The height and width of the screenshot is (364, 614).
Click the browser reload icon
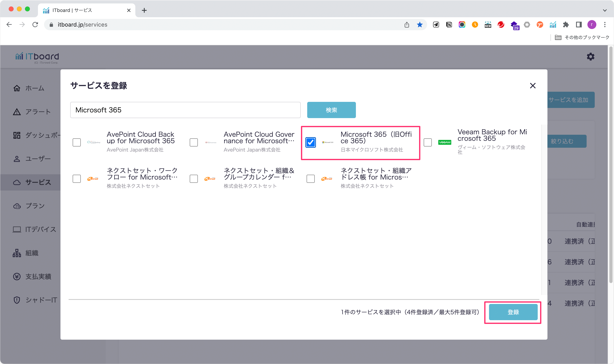(x=35, y=25)
